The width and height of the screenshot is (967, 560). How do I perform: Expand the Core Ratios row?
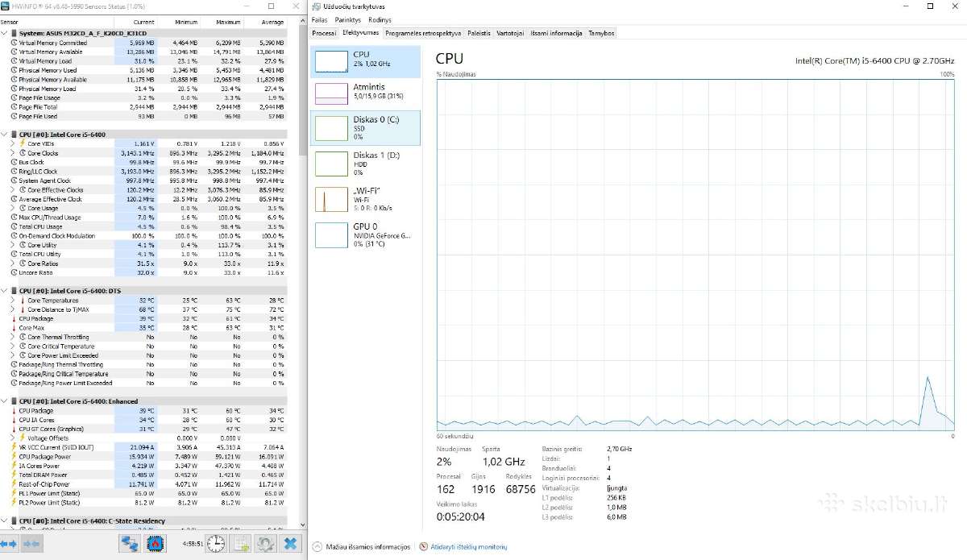click(14, 263)
